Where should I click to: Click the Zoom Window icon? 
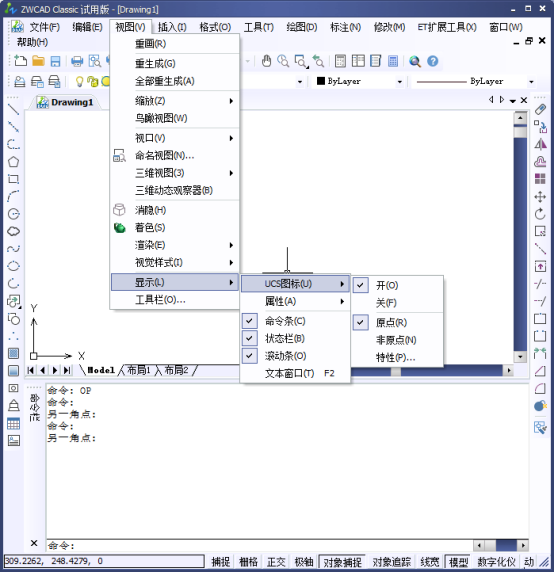(301, 61)
